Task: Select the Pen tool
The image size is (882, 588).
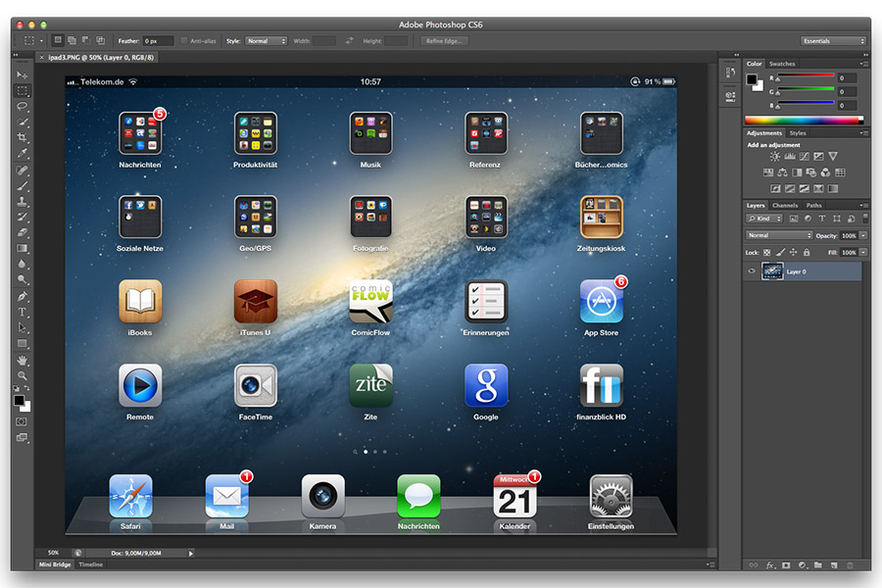Action: click(22, 297)
